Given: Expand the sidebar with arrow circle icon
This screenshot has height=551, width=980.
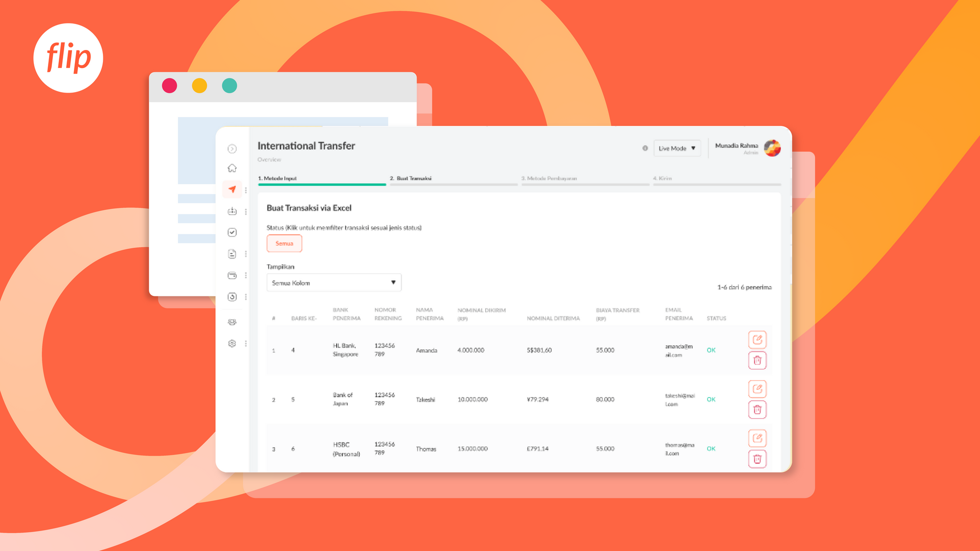Looking at the screenshot, I should 232,149.
